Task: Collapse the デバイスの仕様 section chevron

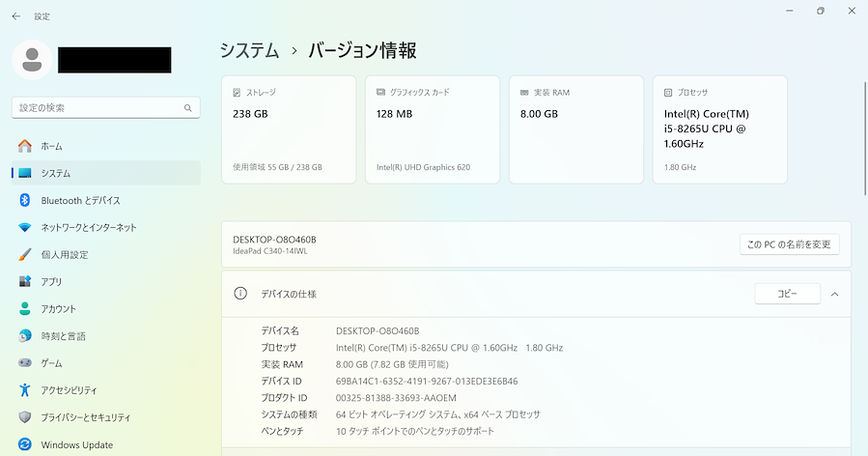Action: click(834, 294)
